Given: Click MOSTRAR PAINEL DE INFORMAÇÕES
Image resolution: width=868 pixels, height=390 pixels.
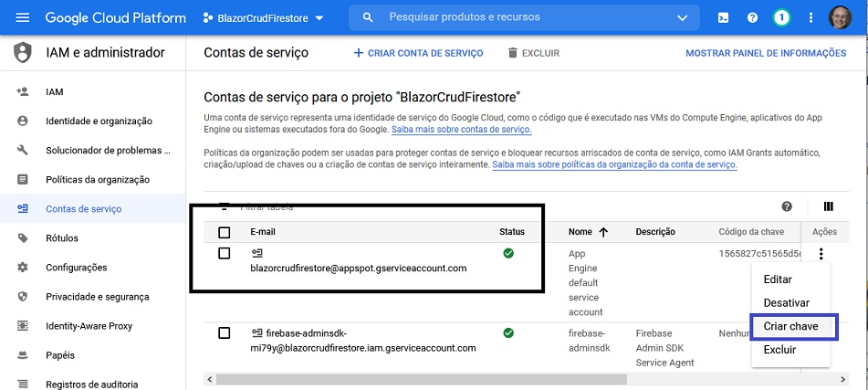Looking at the screenshot, I should pyautogui.click(x=766, y=53).
